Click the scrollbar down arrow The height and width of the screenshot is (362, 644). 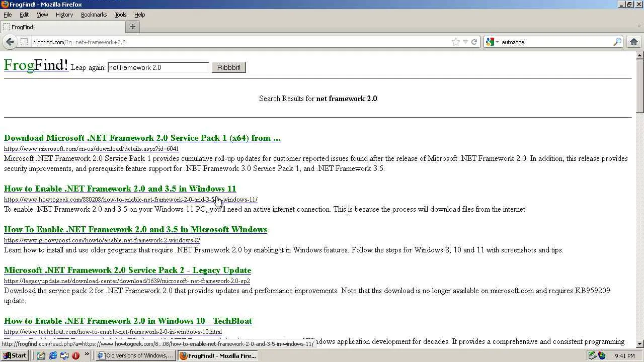pos(640,344)
